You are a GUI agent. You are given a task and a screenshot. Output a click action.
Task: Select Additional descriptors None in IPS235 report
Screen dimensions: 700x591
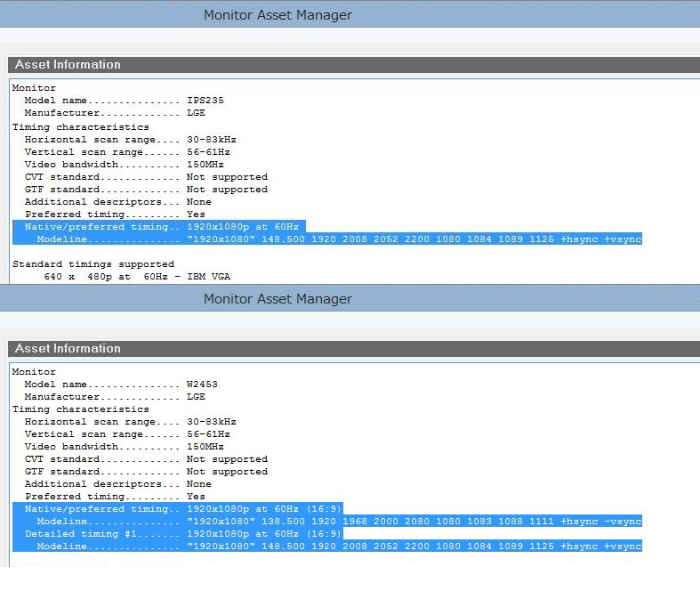point(118,202)
